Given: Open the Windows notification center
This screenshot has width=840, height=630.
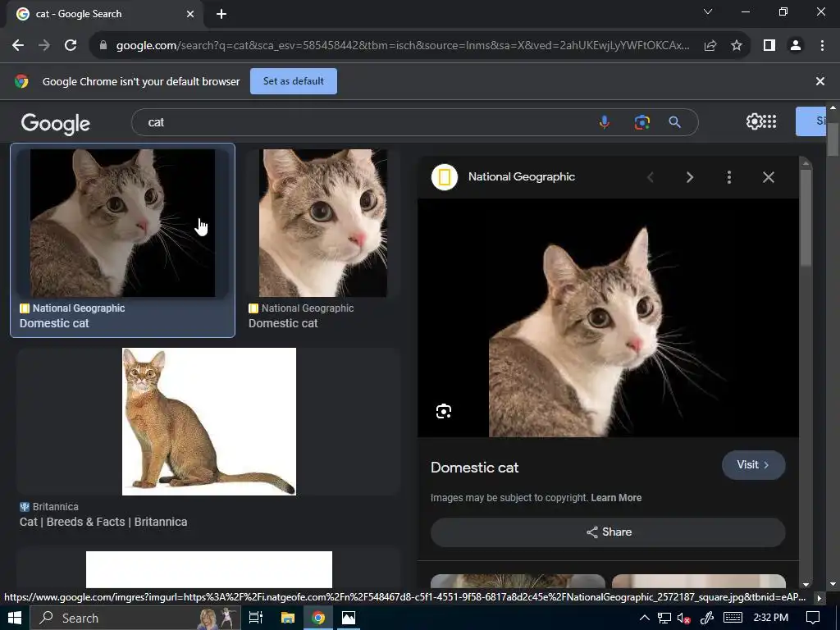Looking at the screenshot, I should click(x=813, y=618).
